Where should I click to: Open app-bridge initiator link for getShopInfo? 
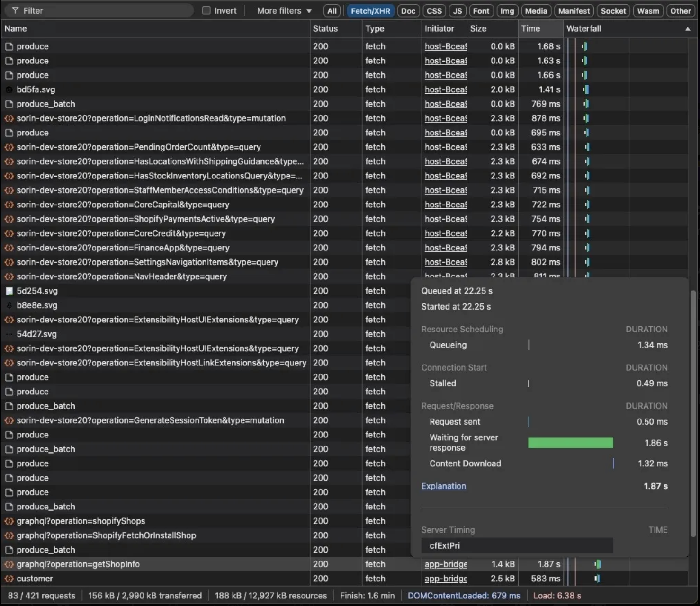coord(445,564)
